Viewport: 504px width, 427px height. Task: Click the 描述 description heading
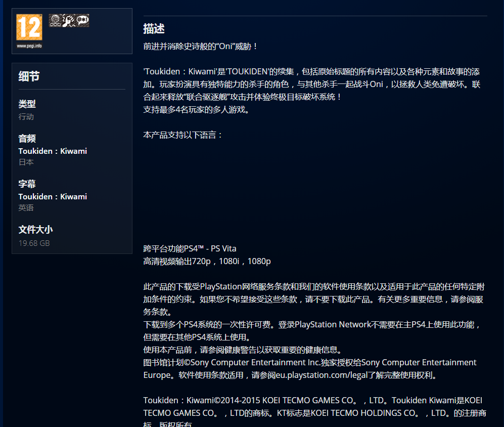tap(154, 29)
